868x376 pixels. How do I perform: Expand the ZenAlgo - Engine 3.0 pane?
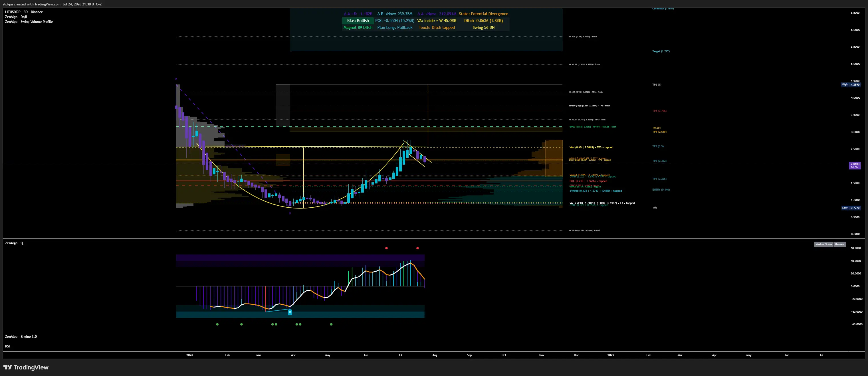[x=21, y=337]
